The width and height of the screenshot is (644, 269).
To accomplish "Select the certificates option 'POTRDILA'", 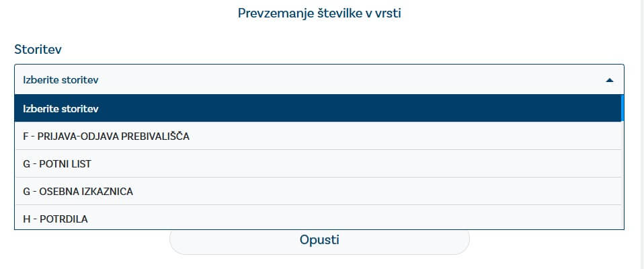I will coord(56,219).
